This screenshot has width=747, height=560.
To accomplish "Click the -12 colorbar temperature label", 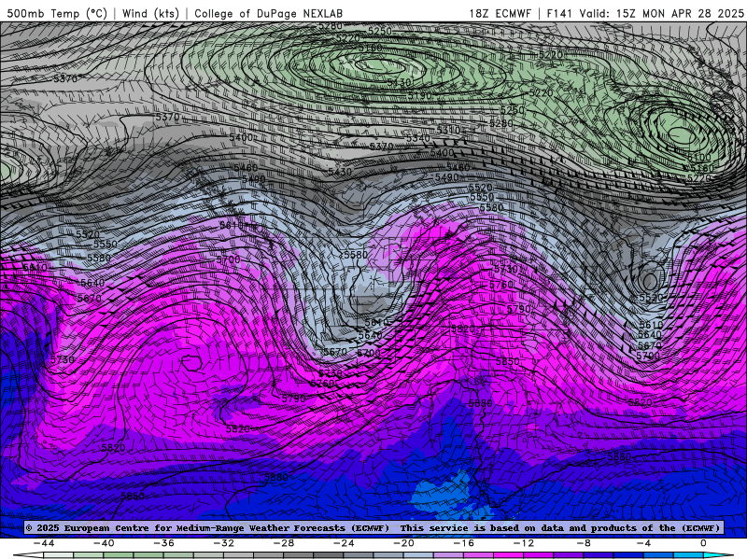I will coord(524,543).
